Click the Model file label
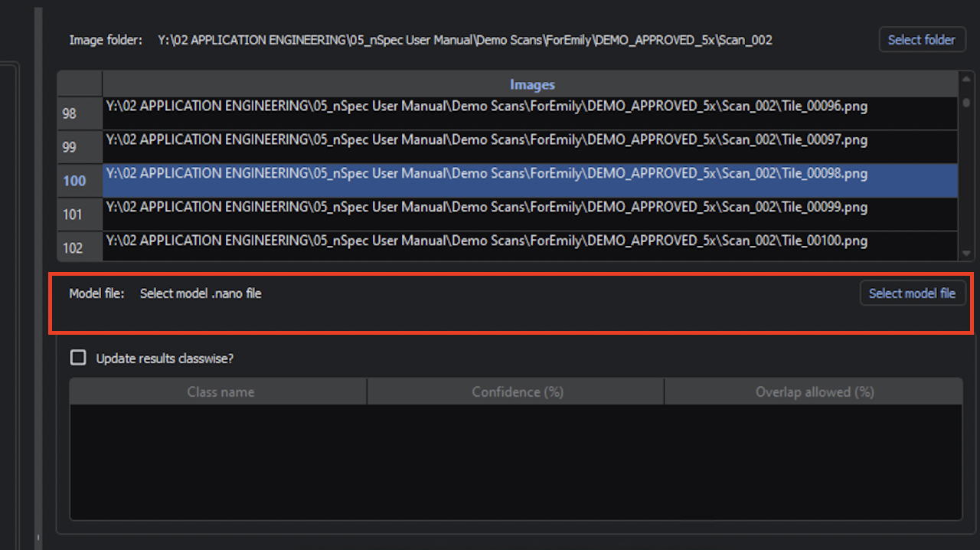Screen dimensions: 980x550 96,293
